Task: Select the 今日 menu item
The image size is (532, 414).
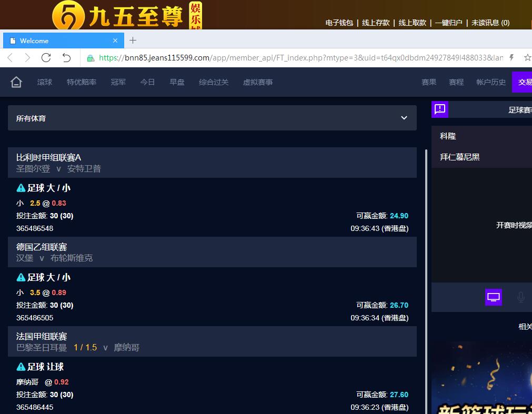Action: (147, 82)
